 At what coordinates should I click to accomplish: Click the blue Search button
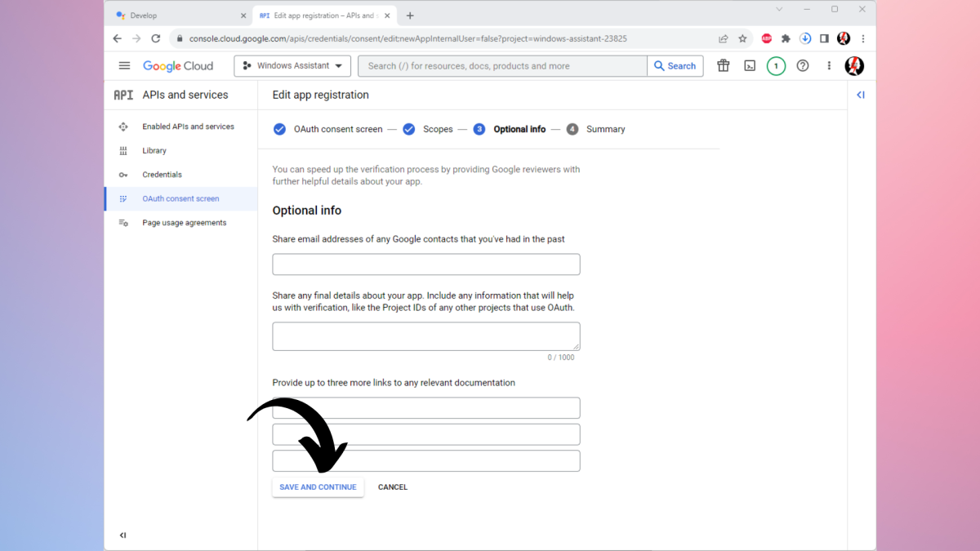(675, 66)
